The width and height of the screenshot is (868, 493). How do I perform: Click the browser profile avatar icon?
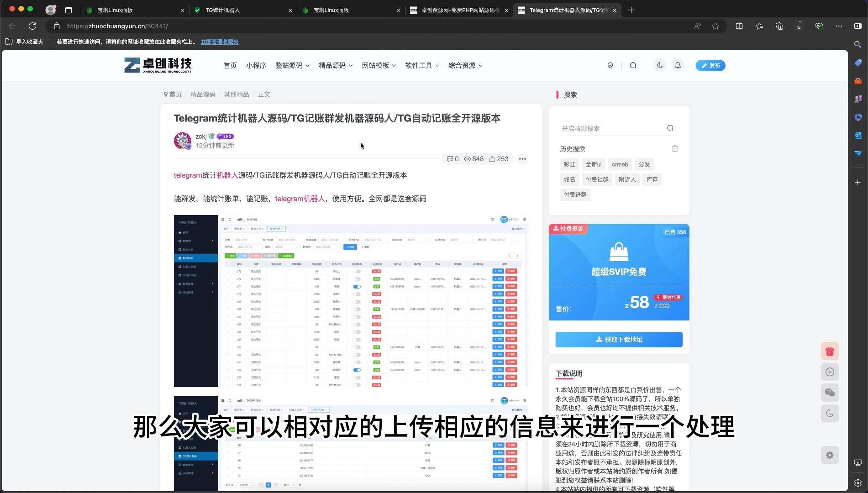coord(51,10)
